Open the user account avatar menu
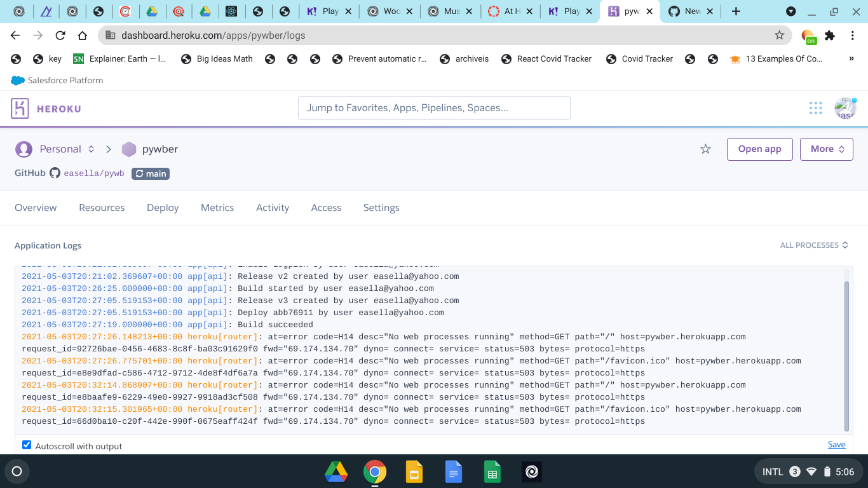The height and width of the screenshot is (488, 868). click(x=846, y=108)
